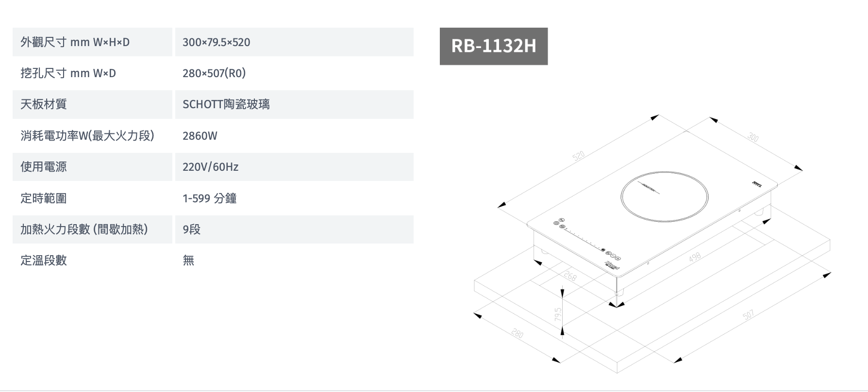Screen dimensions: 868x392
Task: Select the 挖孔尺寸 mm W×D label
Action: 68,73
